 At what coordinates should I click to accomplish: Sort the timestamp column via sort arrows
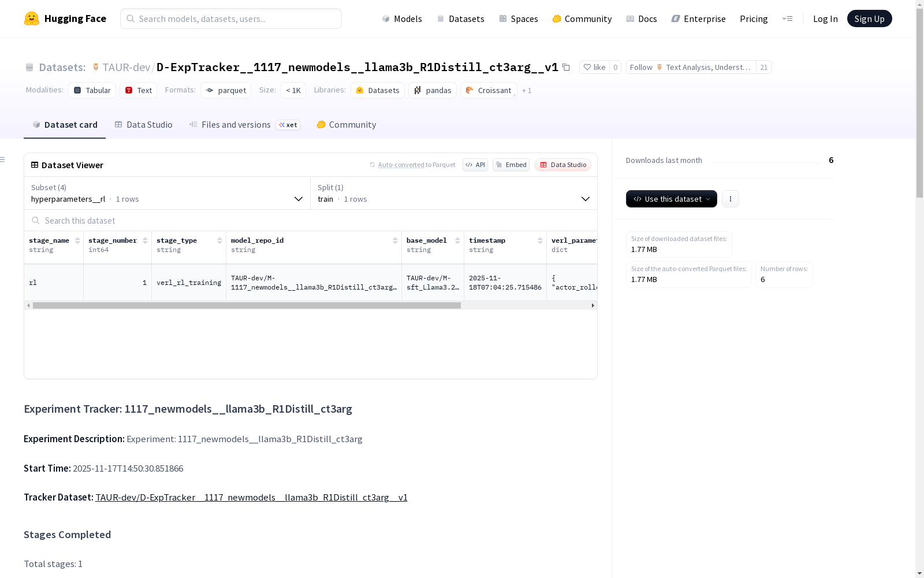pyautogui.click(x=540, y=240)
